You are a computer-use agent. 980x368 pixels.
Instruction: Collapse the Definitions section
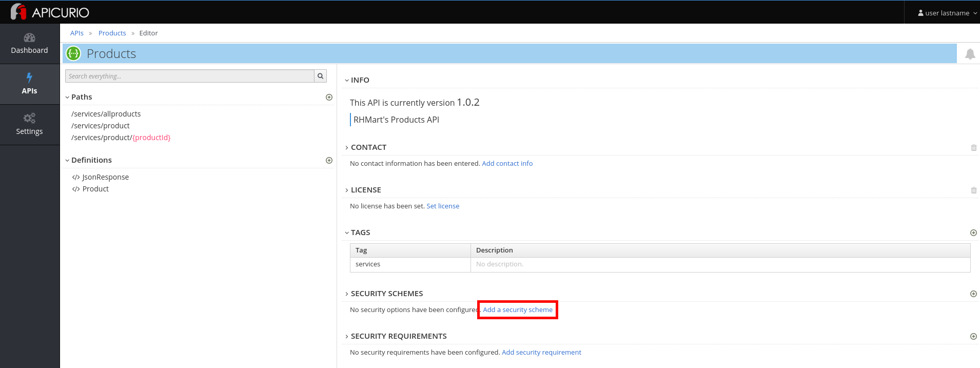pyautogui.click(x=67, y=160)
